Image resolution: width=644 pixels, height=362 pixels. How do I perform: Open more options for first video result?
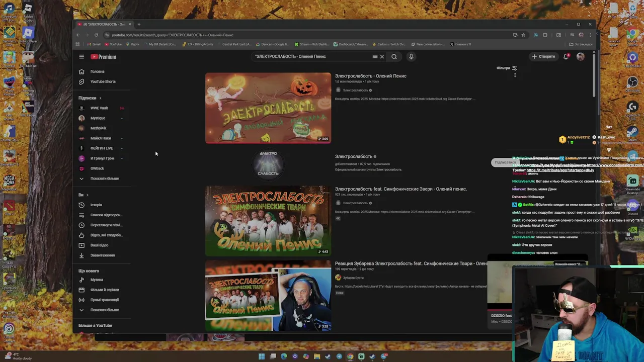coord(515,75)
